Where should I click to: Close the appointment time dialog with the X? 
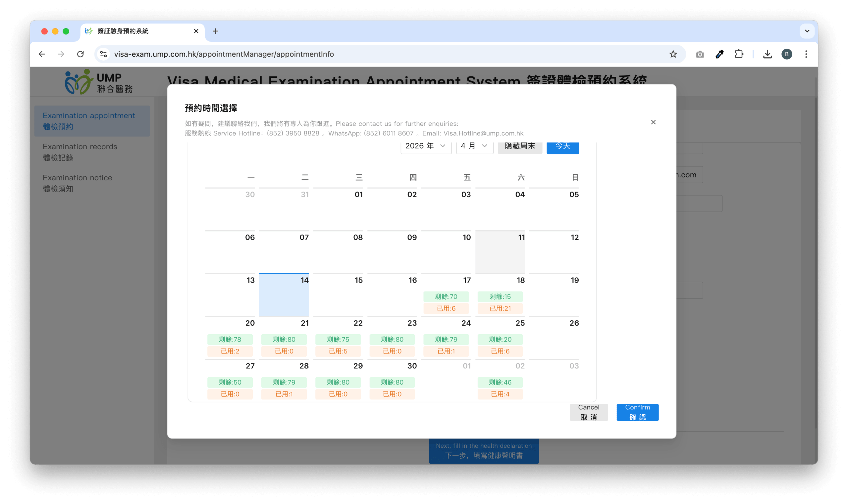653,122
